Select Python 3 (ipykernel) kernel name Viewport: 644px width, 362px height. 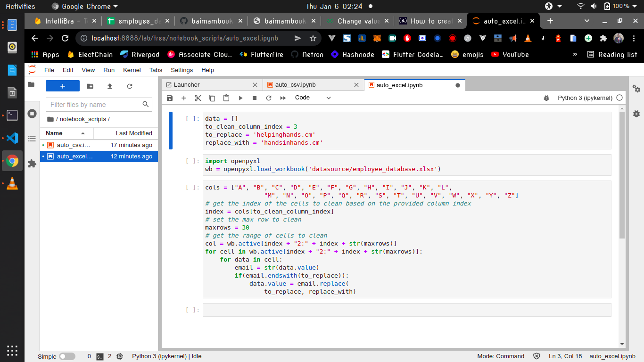coord(585,98)
